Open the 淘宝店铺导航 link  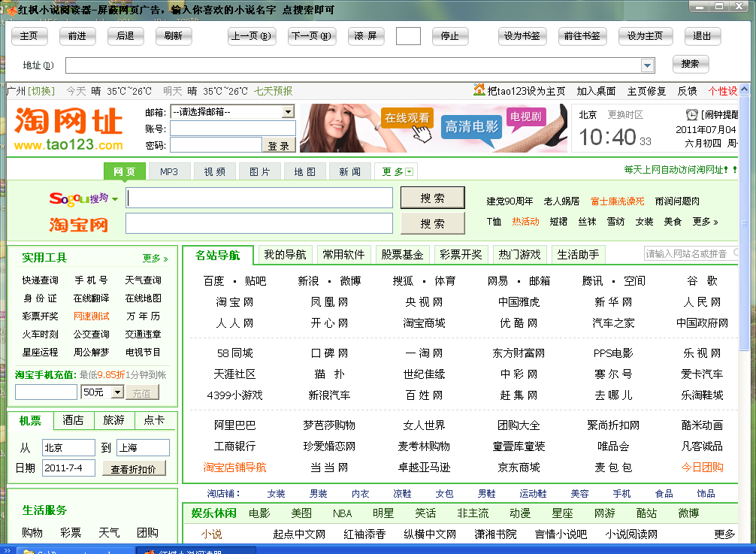coord(234,467)
